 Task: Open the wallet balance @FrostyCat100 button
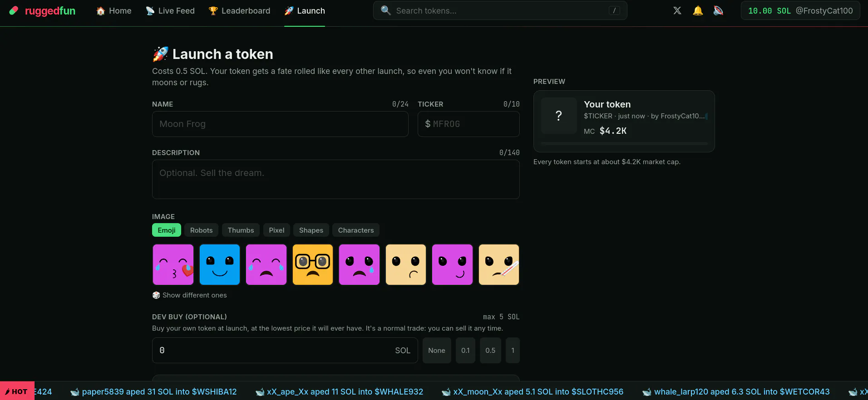(x=800, y=10)
